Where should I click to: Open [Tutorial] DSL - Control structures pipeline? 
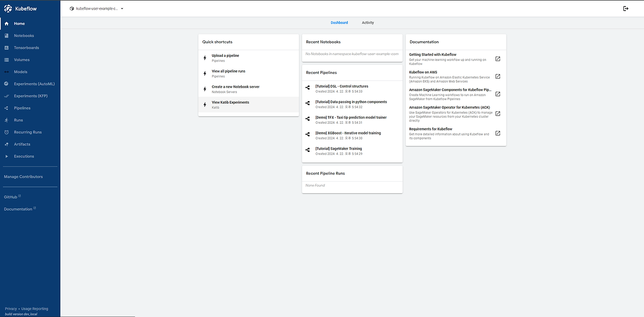pyautogui.click(x=352, y=89)
